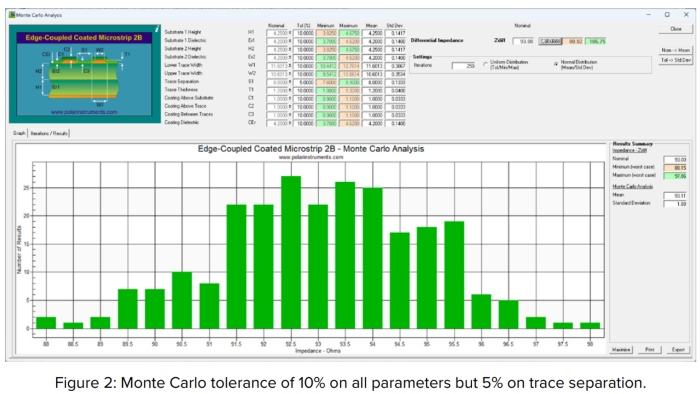This screenshot has width=700, height=394.
Task: Click Lower Trace Width W1 mean field
Action: point(372,66)
